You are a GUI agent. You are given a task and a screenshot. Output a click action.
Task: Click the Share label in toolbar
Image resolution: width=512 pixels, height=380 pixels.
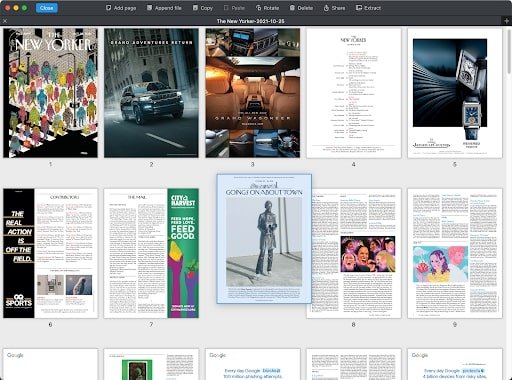[x=338, y=8]
